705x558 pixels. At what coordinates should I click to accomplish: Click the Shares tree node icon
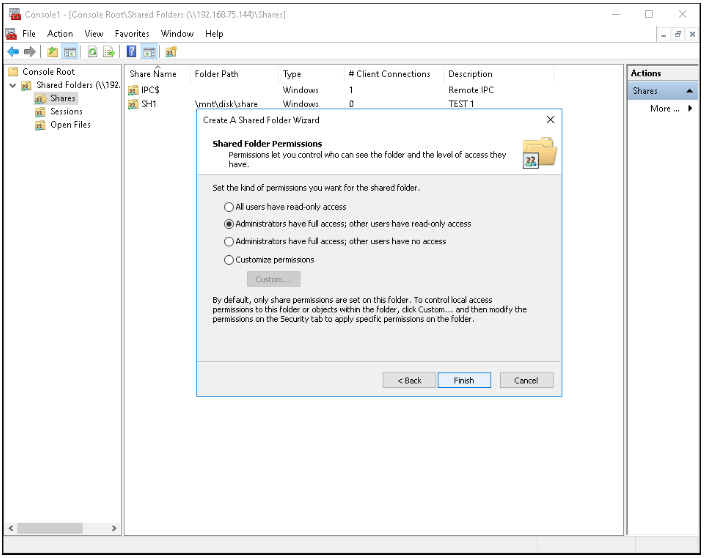coord(40,98)
